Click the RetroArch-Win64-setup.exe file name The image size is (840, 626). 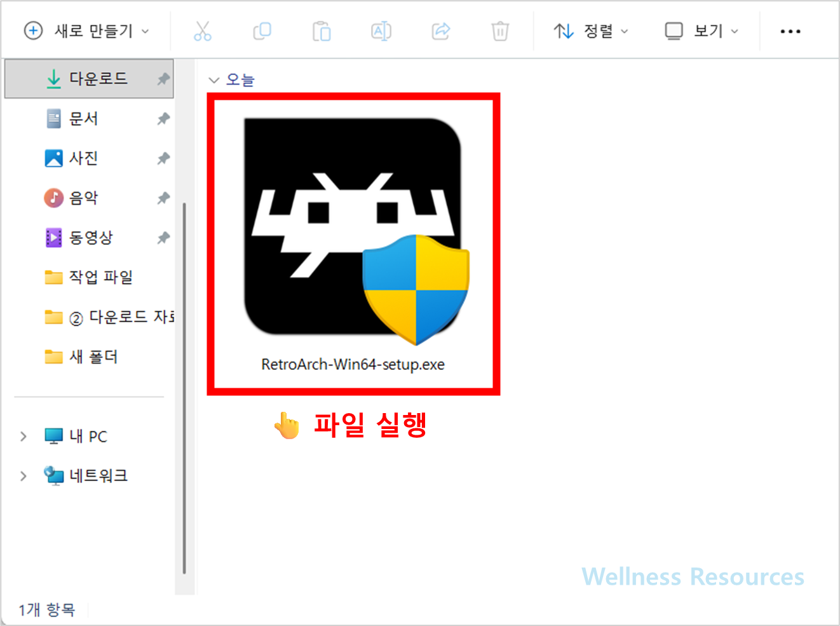353,364
